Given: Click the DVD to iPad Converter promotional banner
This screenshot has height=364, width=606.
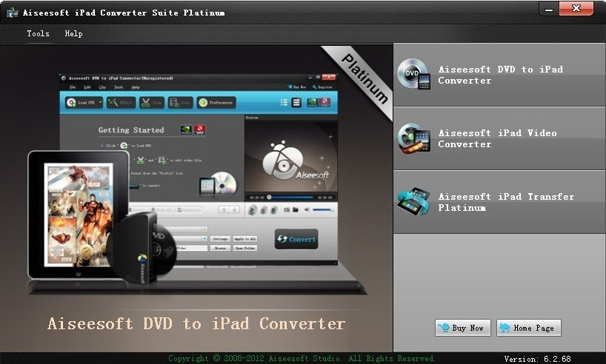Looking at the screenshot, I should coord(196,198).
